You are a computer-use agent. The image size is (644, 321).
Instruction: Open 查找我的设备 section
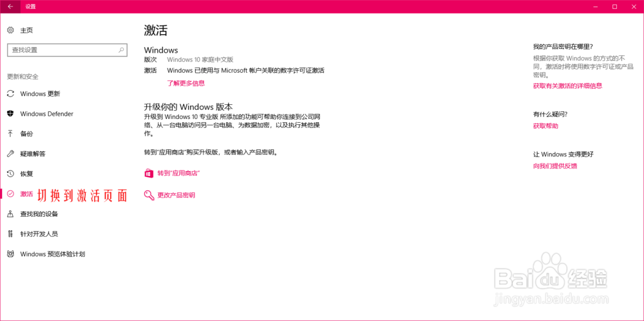click(39, 214)
